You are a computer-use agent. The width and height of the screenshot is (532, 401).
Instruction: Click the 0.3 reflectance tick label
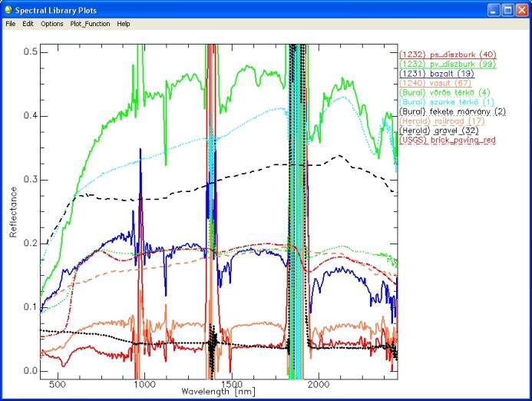tap(30, 180)
